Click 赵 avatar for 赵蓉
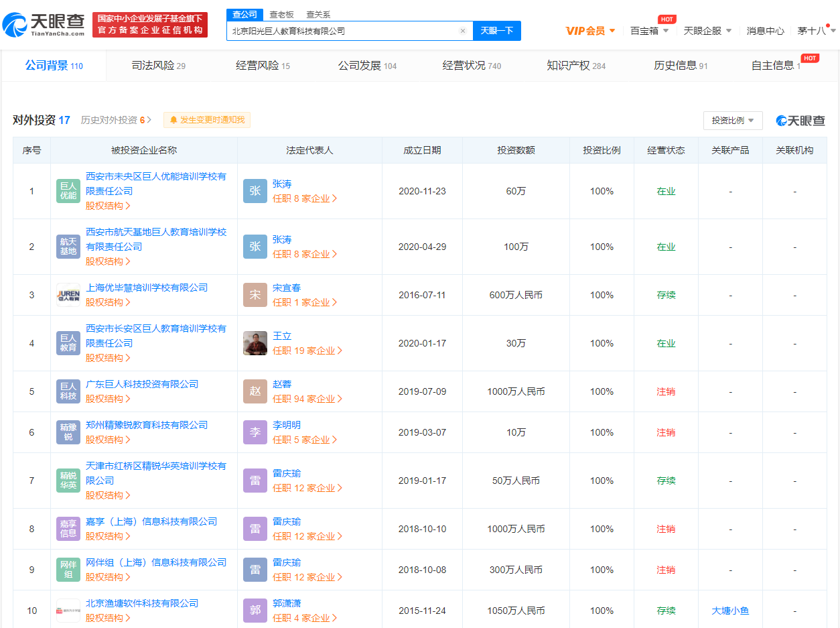This screenshot has width=840, height=628. [255, 391]
